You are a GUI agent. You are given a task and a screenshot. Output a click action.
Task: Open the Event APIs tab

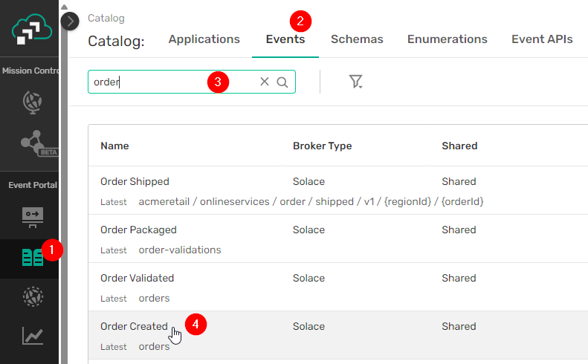click(542, 39)
